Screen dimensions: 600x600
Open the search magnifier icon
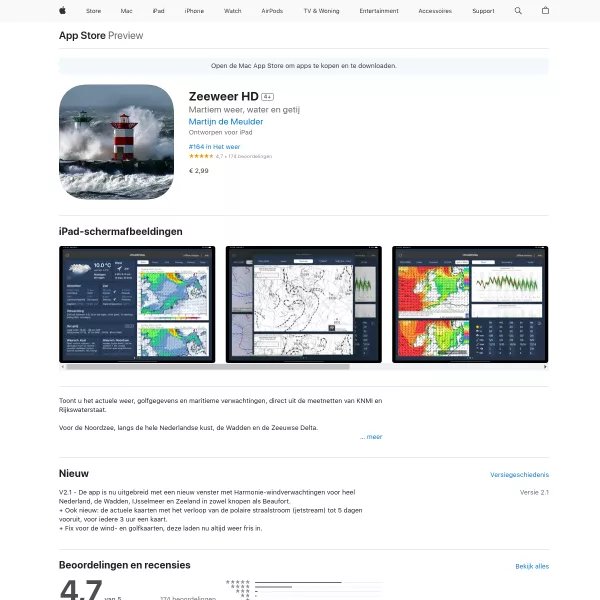point(518,11)
